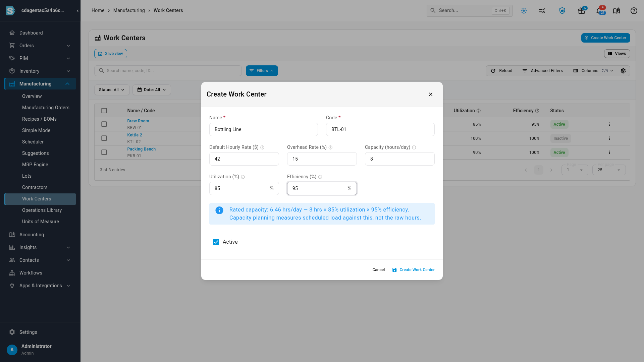Click Create Work Center in dialog footer
Image resolution: width=644 pixels, height=362 pixels.
(x=413, y=270)
